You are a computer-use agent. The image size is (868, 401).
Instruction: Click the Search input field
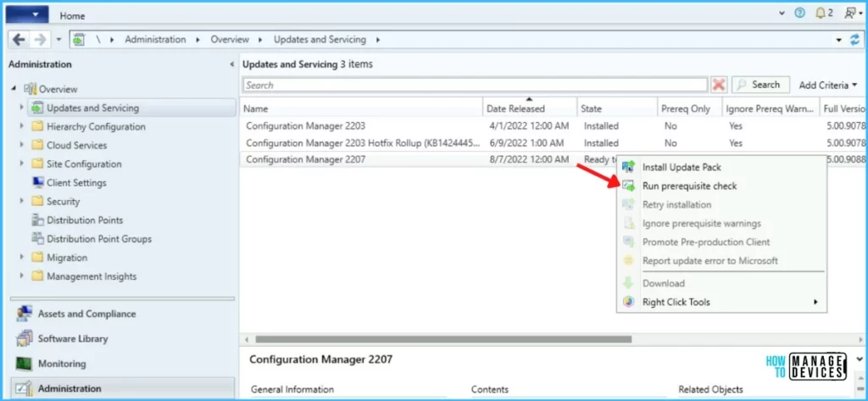pyautogui.click(x=475, y=86)
